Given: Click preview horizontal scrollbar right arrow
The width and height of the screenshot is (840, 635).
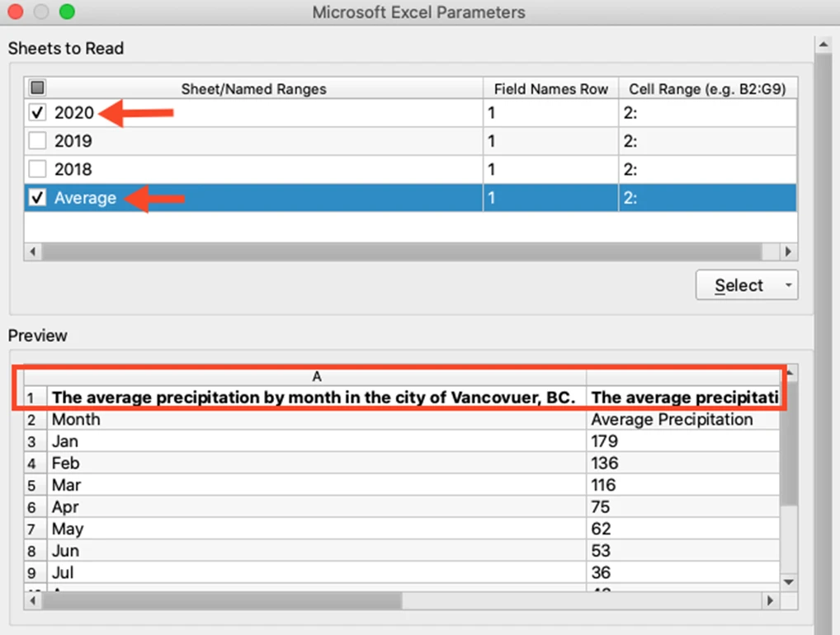Looking at the screenshot, I should [x=771, y=600].
